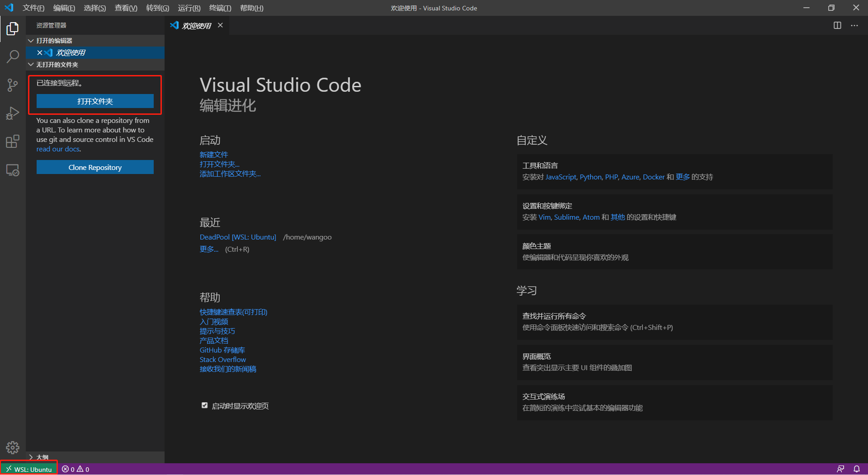This screenshot has width=868, height=475.
Task: Click the Manage gear icon
Action: (x=13, y=447)
